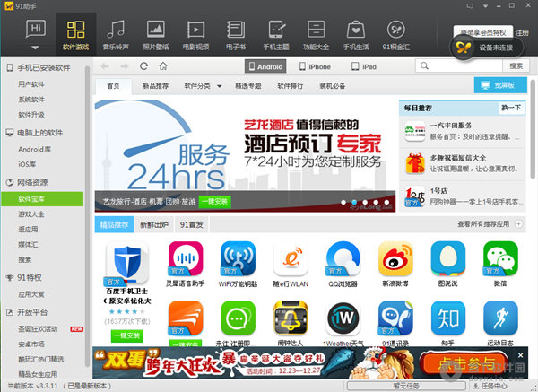Switch to the 91首发 tab

[x=192, y=225]
